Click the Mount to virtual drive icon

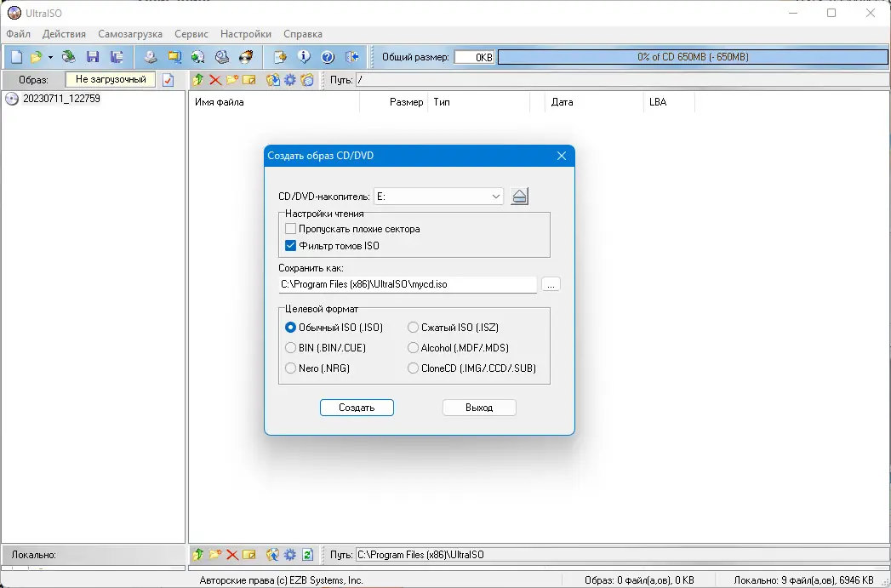click(x=222, y=57)
